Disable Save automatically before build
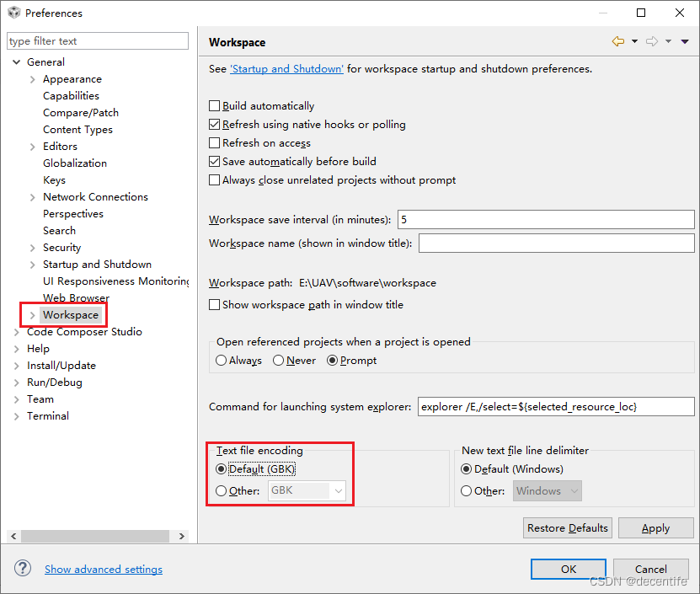Screen dimensions: 700x594 click(213, 161)
